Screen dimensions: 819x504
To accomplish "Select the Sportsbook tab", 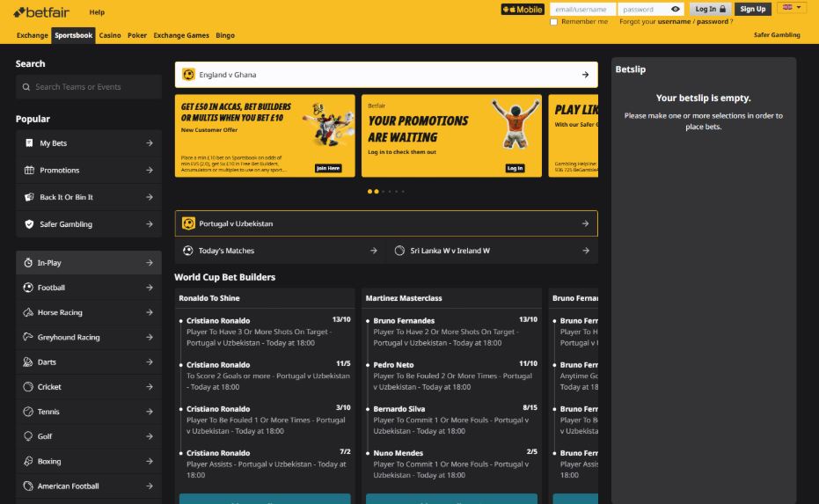I will coord(74,35).
